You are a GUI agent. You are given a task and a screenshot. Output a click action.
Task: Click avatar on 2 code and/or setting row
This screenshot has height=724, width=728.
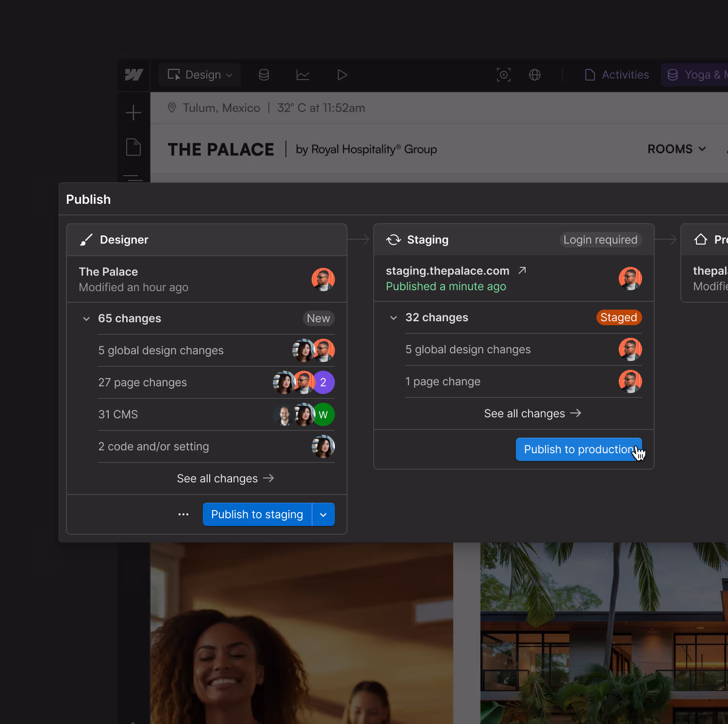point(323,446)
